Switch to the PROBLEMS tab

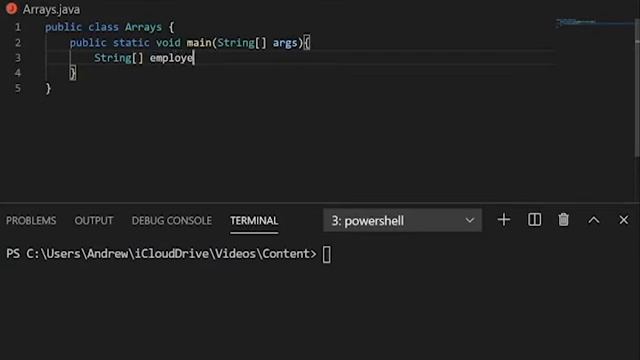31,221
